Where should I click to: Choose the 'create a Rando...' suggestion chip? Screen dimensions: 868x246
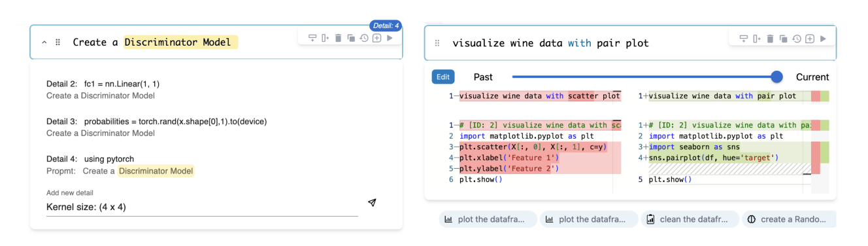click(789, 219)
